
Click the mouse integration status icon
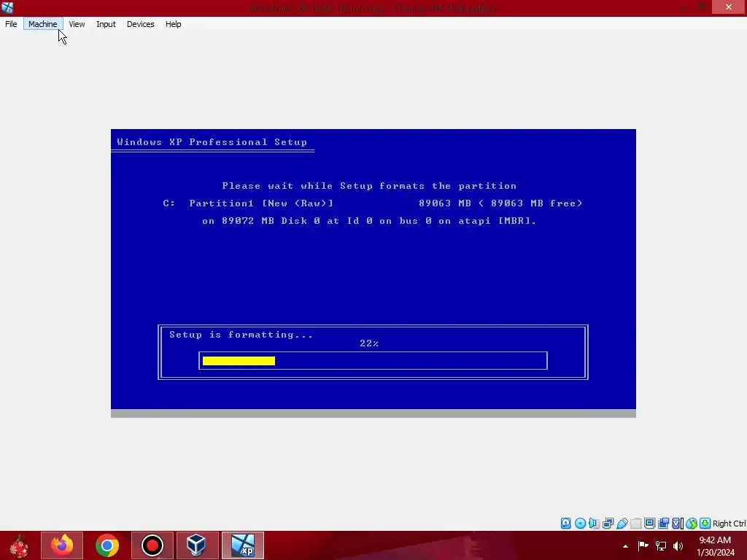[692, 524]
